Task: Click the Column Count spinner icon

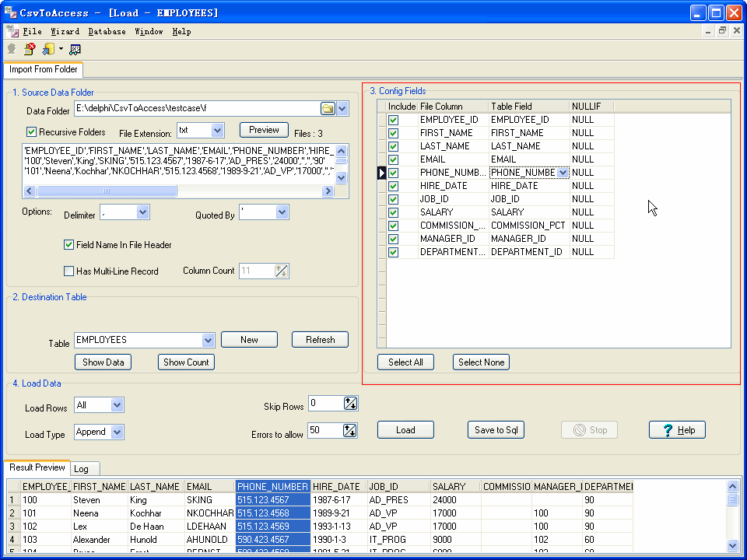Action: pos(282,271)
